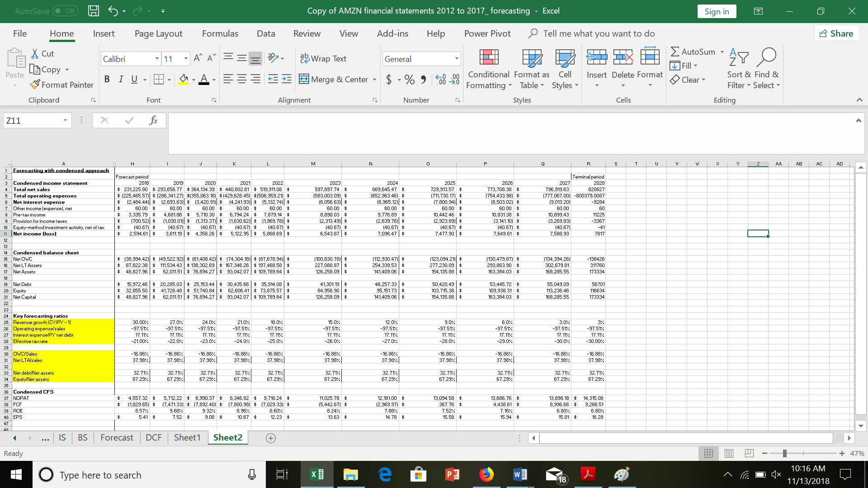Click Copy button in Clipboard group

pos(45,69)
